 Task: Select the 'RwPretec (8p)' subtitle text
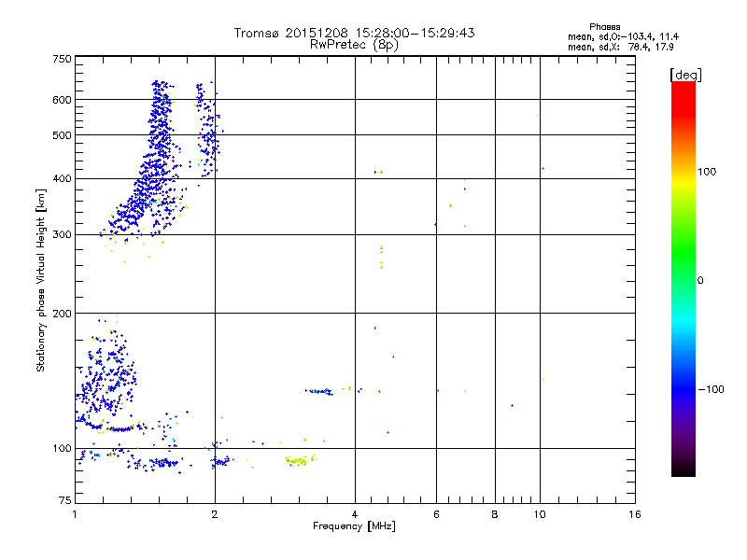[354, 45]
